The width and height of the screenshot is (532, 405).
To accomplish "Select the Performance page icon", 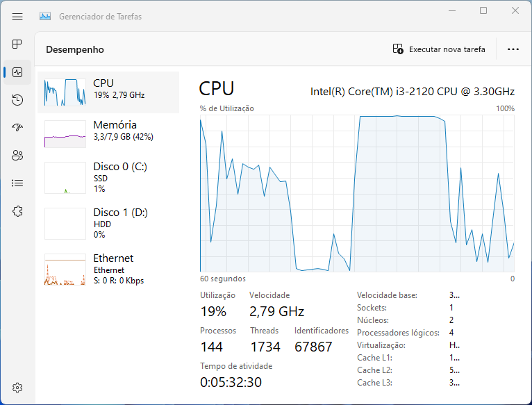I will point(17,72).
